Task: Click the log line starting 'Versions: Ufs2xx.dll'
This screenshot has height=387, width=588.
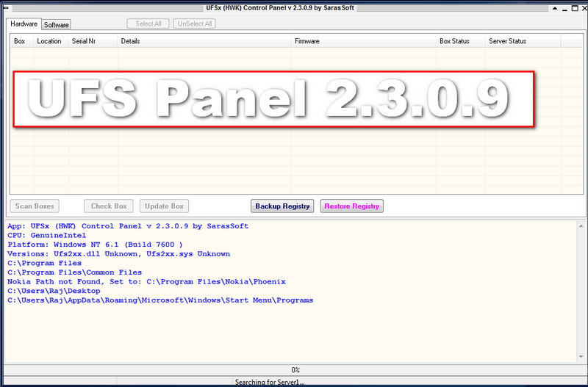Action: (x=118, y=254)
